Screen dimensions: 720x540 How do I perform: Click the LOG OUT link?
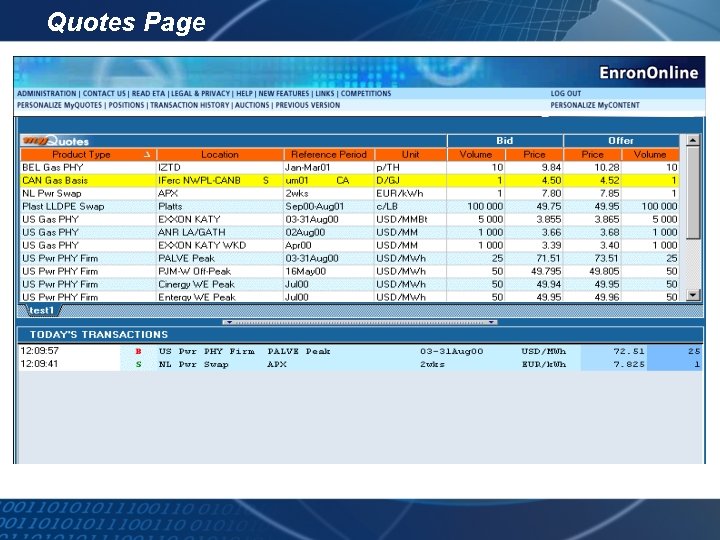pyautogui.click(x=566, y=93)
